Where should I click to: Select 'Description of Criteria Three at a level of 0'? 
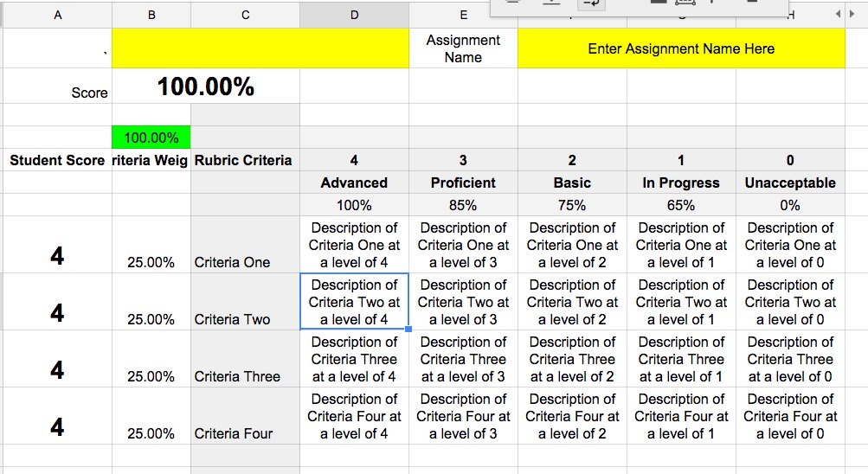[790, 358]
